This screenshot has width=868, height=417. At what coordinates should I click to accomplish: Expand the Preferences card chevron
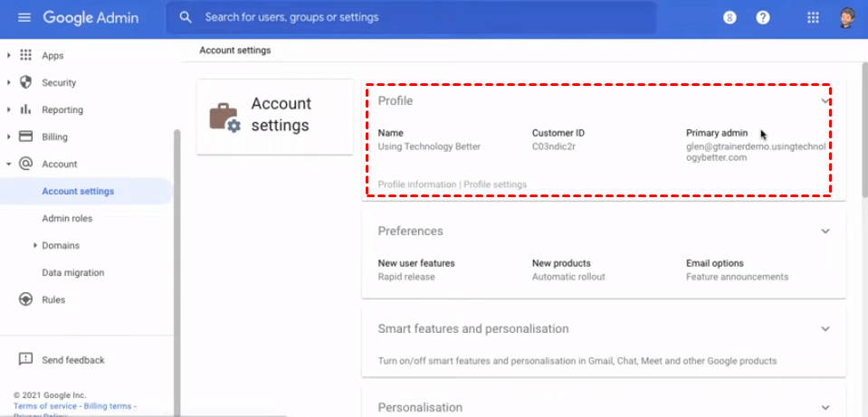point(825,232)
